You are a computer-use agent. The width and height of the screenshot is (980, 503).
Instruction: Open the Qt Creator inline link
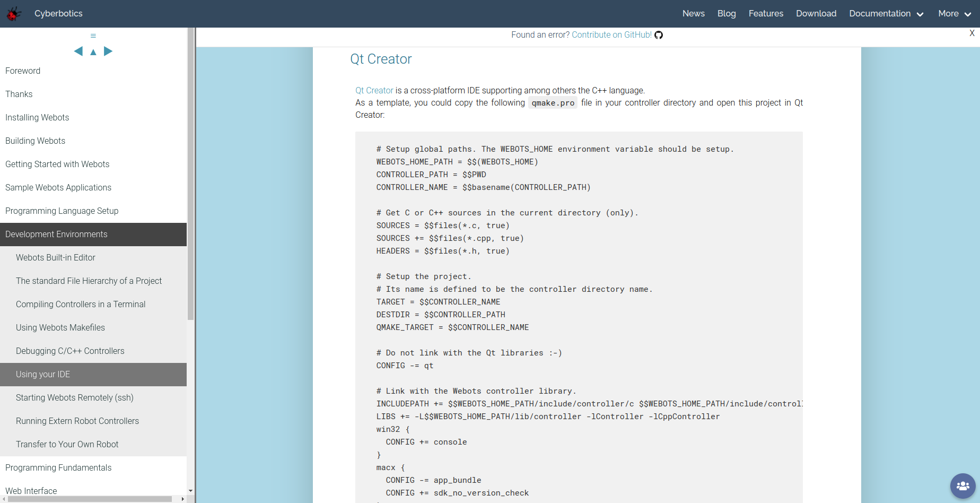coord(374,91)
